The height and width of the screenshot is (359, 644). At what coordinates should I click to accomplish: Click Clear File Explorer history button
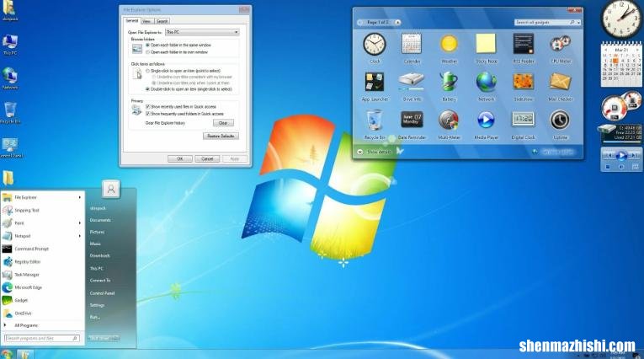[x=223, y=123]
